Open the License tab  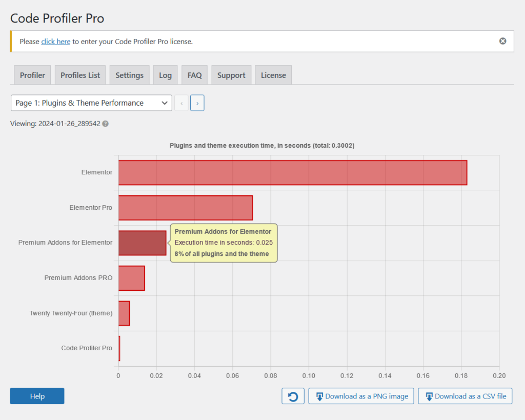[x=274, y=75]
